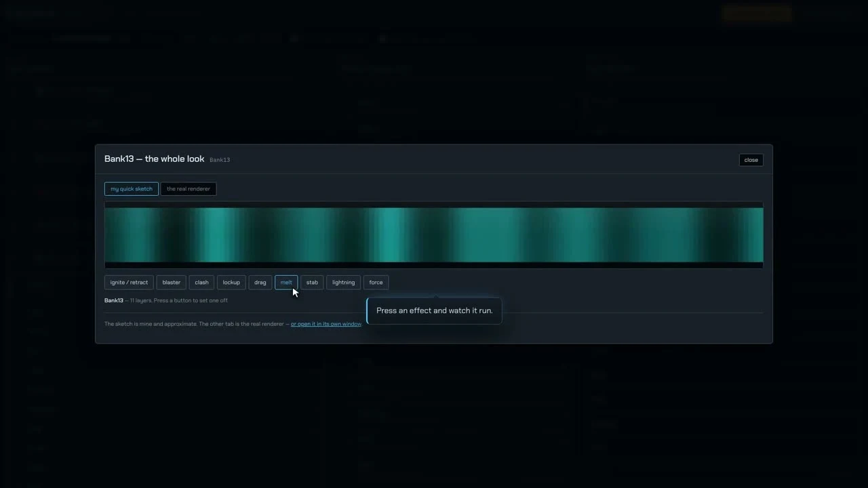
Task: Click the 'Press an effect and watch it run.' tooltip
Action: tap(434, 310)
